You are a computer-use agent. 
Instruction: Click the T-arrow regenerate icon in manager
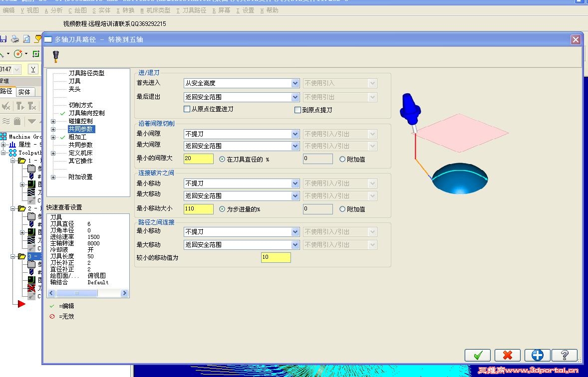[x=20, y=106]
